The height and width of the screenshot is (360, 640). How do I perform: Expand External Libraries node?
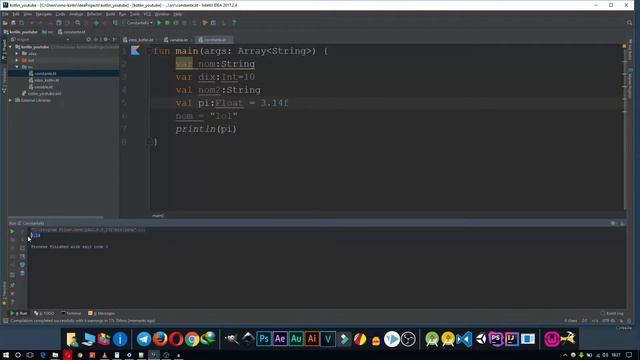[x=10, y=100]
